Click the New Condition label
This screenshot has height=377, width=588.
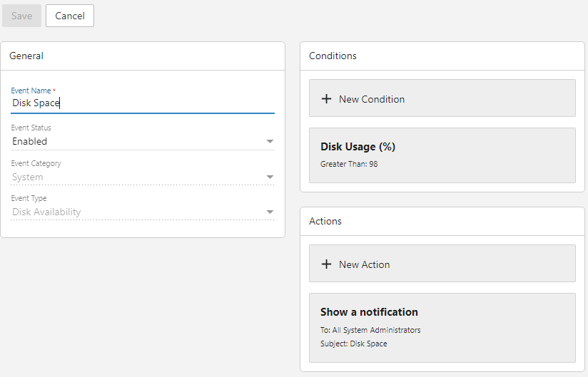(x=371, y=99)
